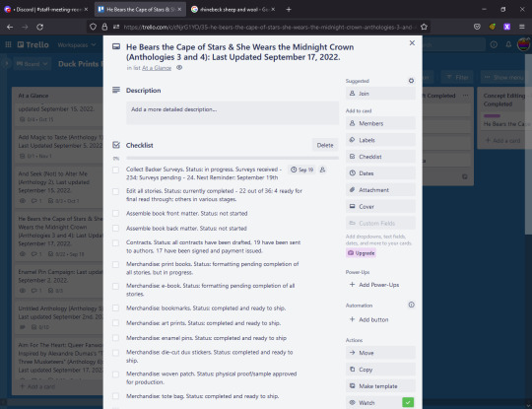Open Members option in sidebar
532x409 pixels.
tap(380, 123)
